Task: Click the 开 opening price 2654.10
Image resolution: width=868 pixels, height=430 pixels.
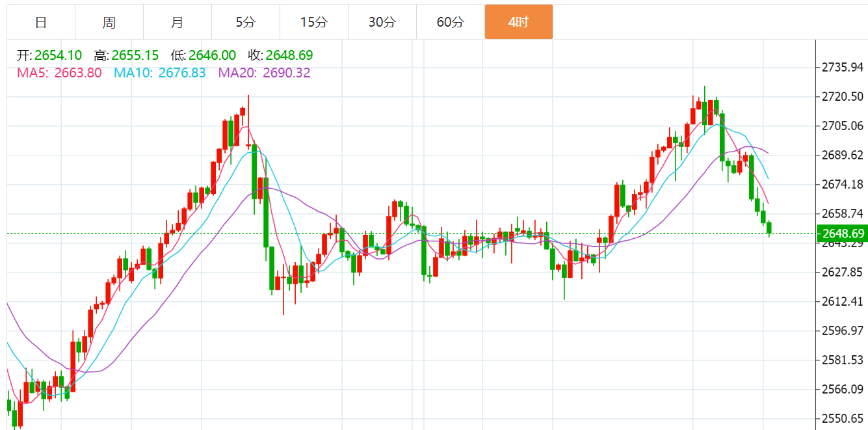Action: (58, 55)
